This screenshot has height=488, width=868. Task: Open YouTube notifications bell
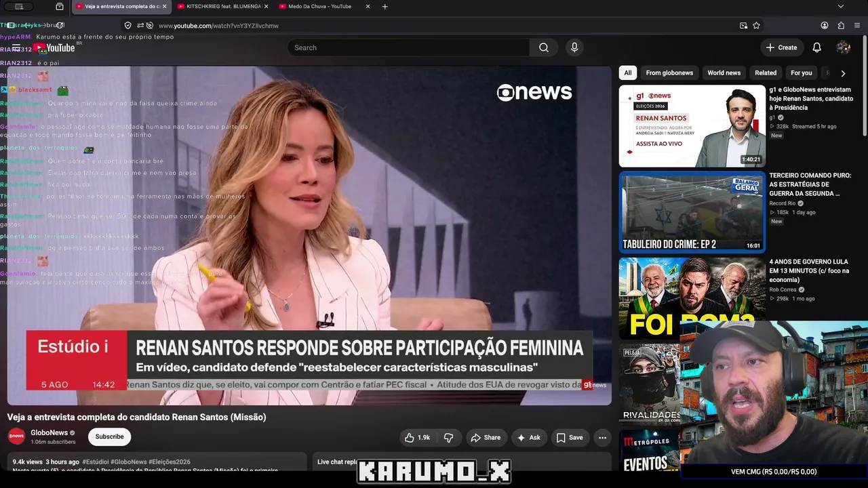click(x=817, y=47)
